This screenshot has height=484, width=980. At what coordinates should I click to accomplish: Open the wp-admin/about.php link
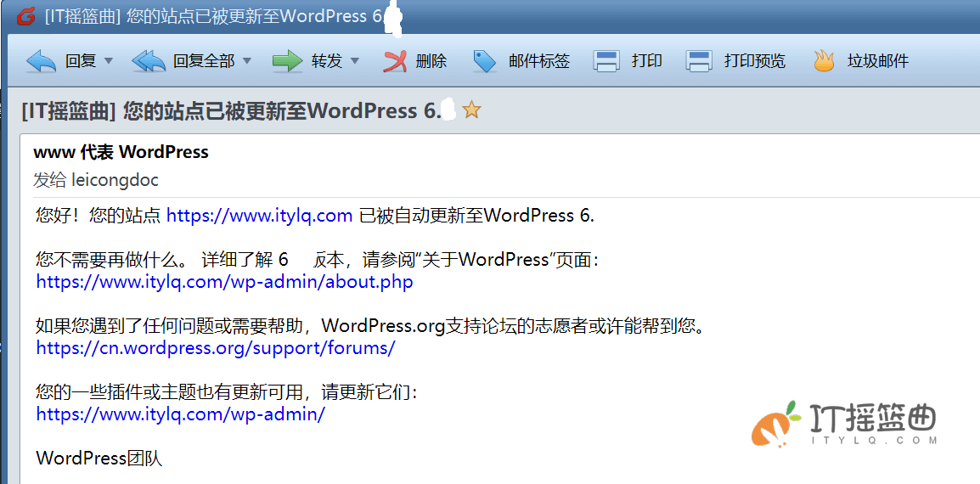pyautogui.click(x=224, y=282)
